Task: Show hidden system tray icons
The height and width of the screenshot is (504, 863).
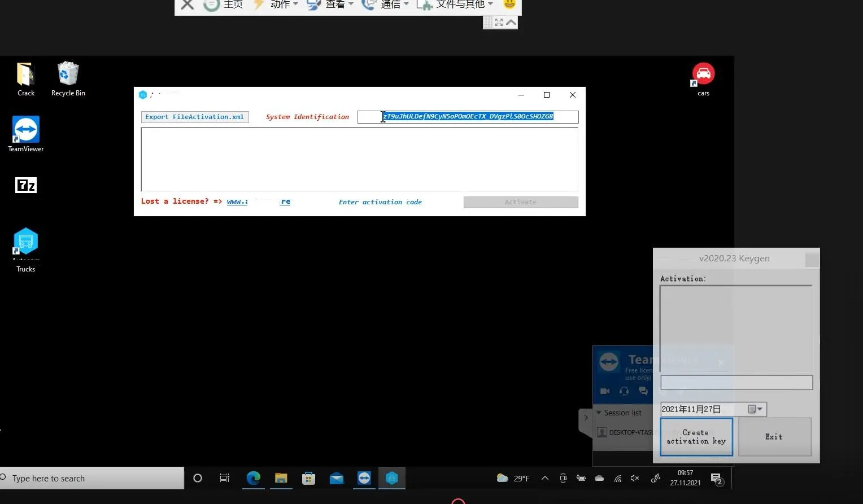Action: point(544,478)
